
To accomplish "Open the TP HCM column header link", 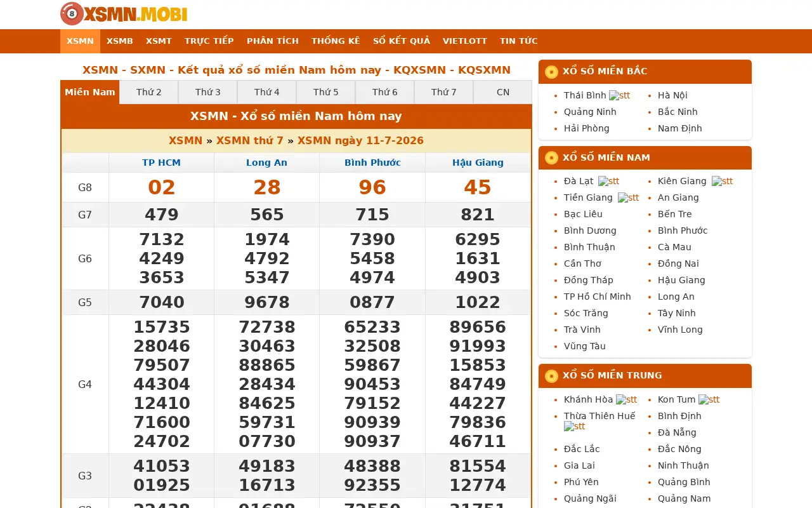I will tap(161, 163).
